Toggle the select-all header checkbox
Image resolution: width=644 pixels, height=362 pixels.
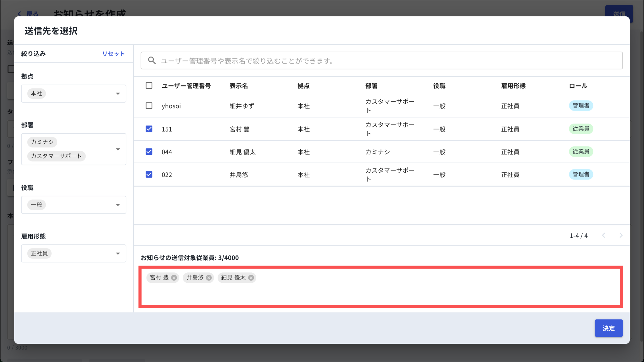[x=149, y=86]
